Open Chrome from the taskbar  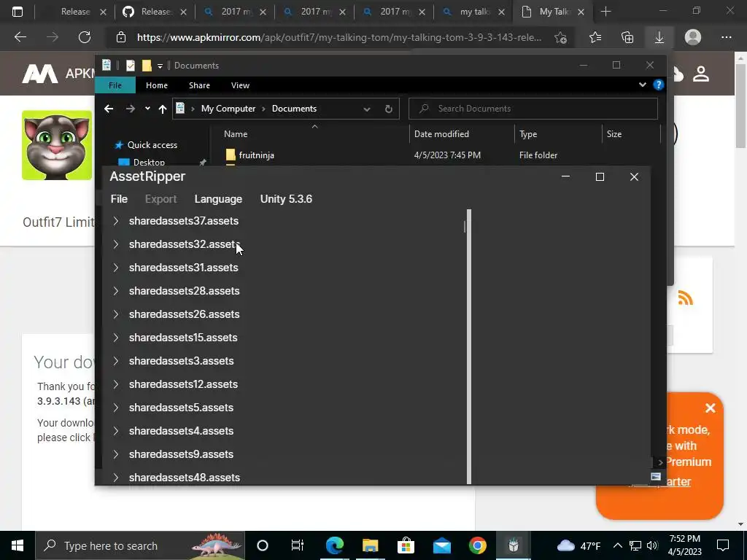click(x=477, y=545)
